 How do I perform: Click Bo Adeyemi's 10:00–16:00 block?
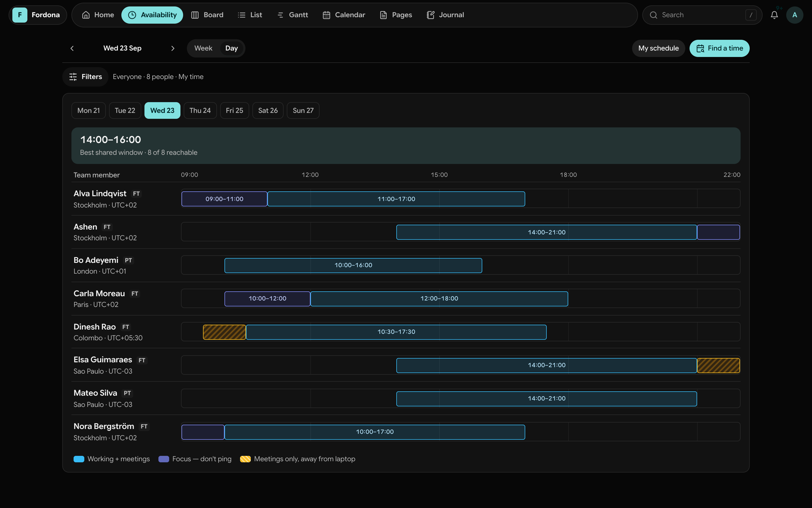353,266
